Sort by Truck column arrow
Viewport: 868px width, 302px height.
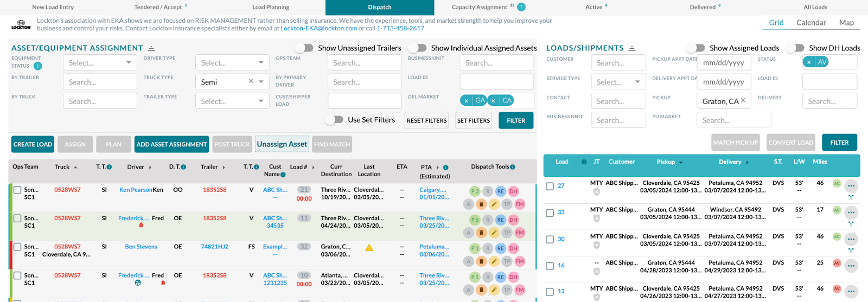[x=75, y=167]
